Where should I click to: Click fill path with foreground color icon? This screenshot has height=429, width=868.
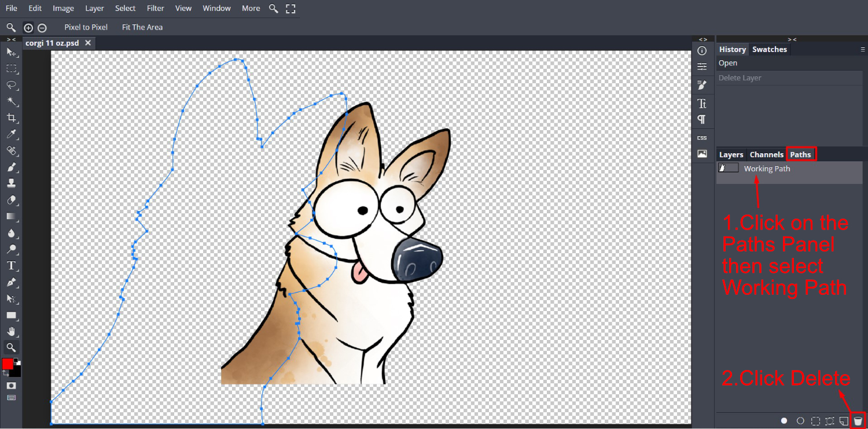coord(784,421)
